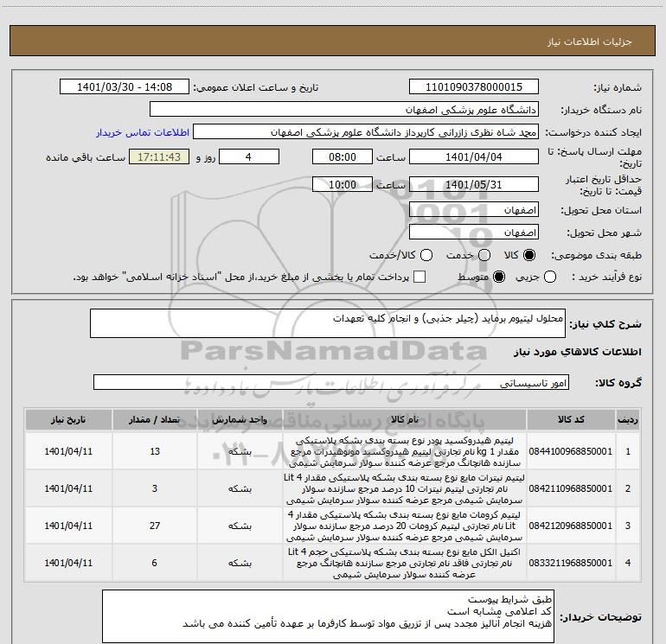666x644 pixels.
Task: Click the octyl alcohol liquid item name
Action: coord(405,563)
